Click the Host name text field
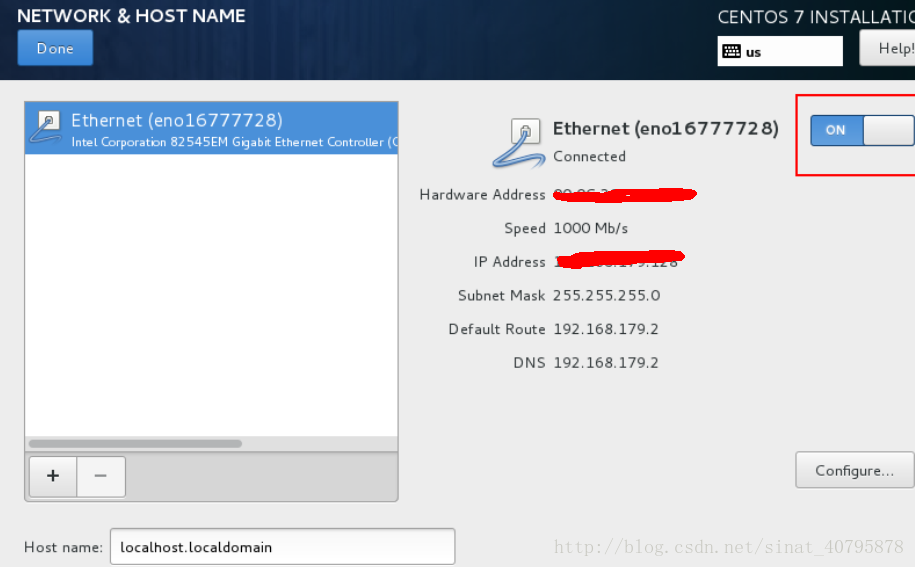915x567 pixels. point(282,547)
